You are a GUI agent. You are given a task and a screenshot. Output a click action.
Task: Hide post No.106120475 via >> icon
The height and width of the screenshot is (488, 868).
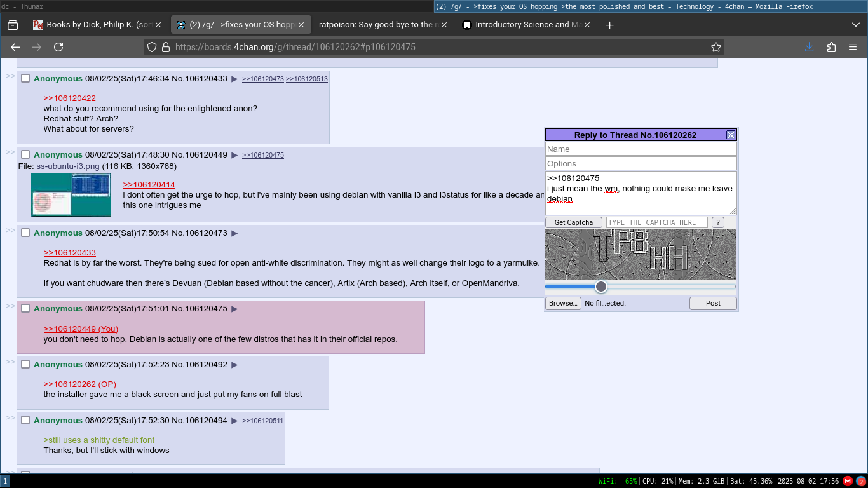click(10, 306)
